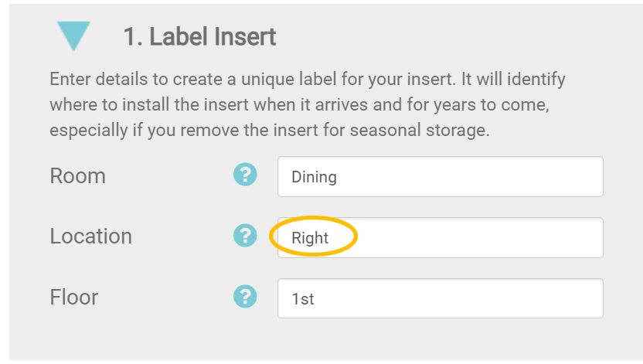
Task: Click the "Room" field label
Action: click(x=77, y=175)
